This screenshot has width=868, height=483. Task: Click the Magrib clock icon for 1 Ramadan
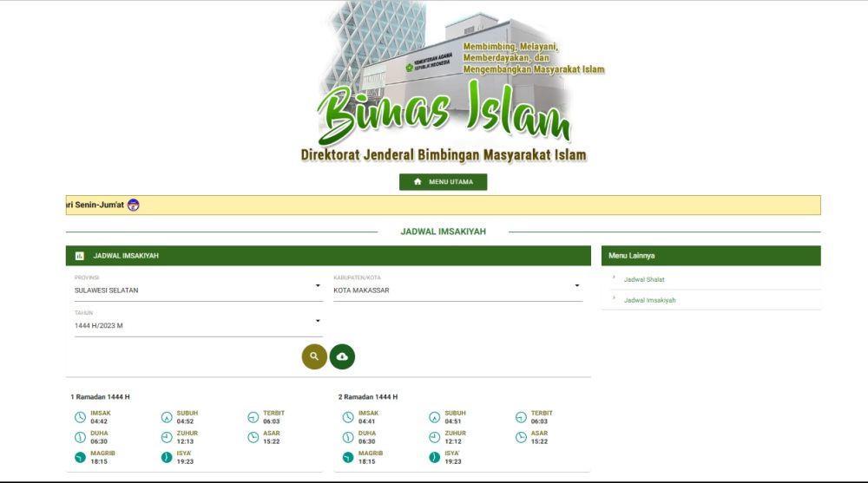point(80,458)
